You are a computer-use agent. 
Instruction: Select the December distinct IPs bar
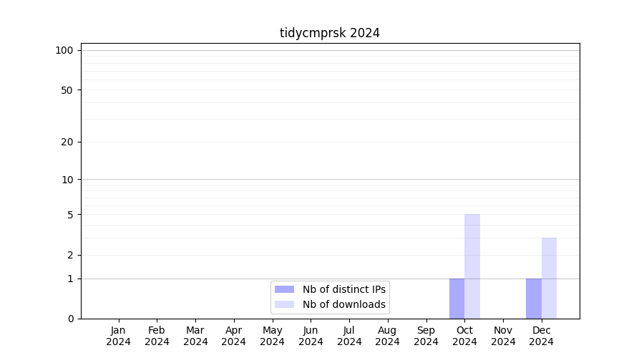(534, 299)
